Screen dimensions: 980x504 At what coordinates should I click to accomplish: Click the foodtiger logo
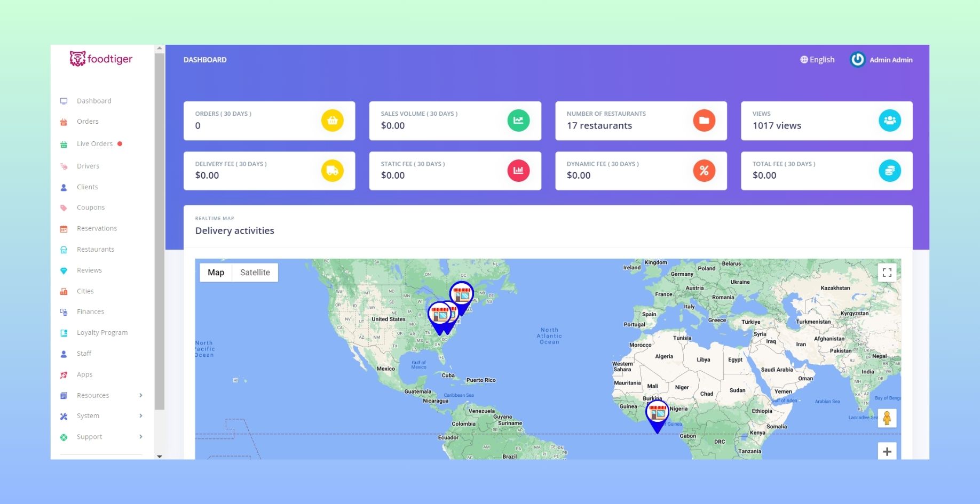[101, 59]
